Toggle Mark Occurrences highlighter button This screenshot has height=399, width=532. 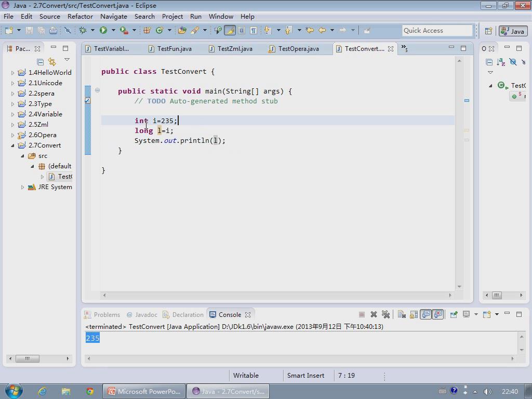[x=230, y=31]
